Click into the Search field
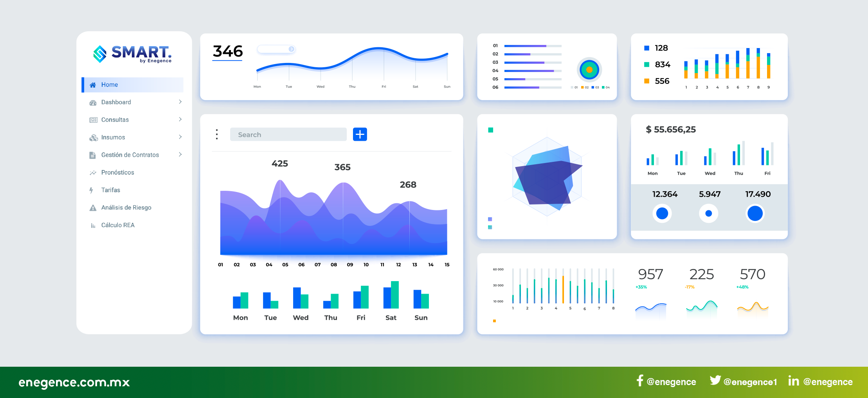The height and width of the screenshot is (398, 868). 288,134
